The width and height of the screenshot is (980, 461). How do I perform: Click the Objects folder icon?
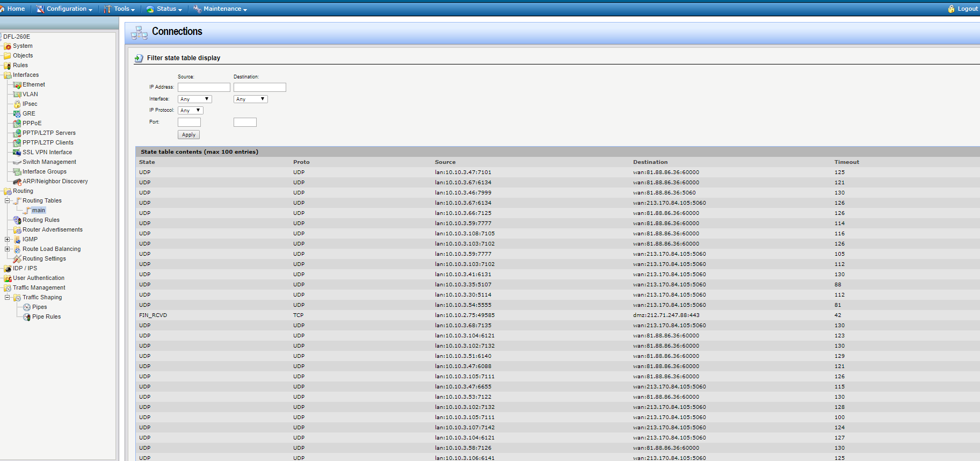(8, 56)
